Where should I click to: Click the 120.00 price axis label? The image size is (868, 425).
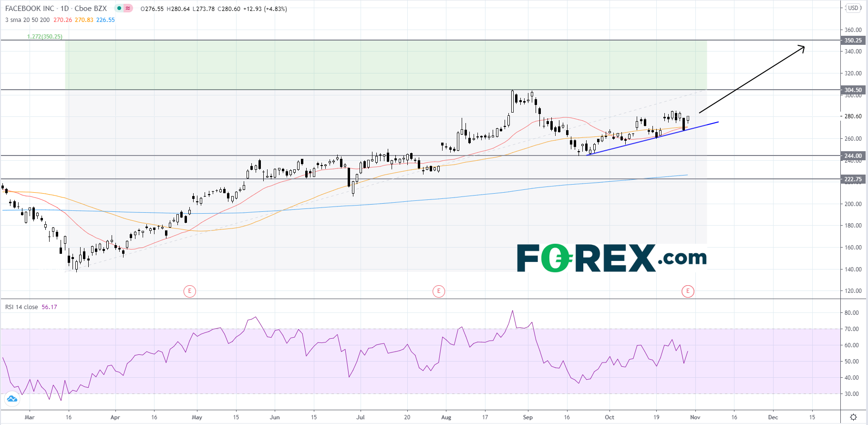(x=853, y=291)
